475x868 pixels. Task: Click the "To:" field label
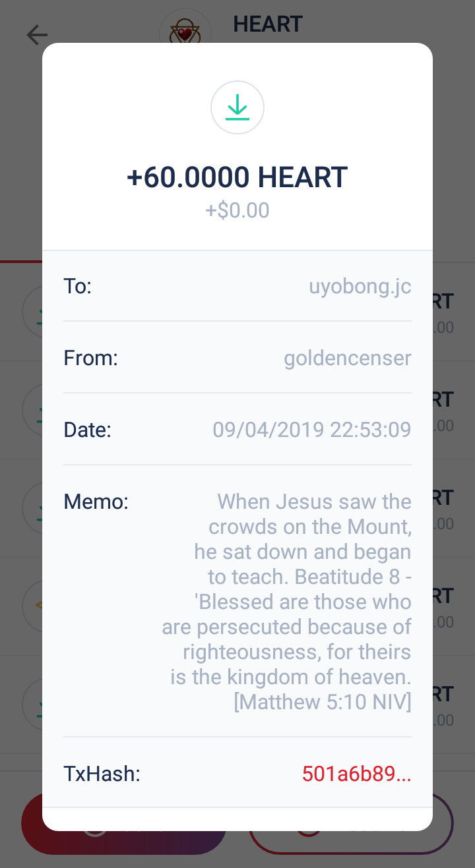click(77, 286)
